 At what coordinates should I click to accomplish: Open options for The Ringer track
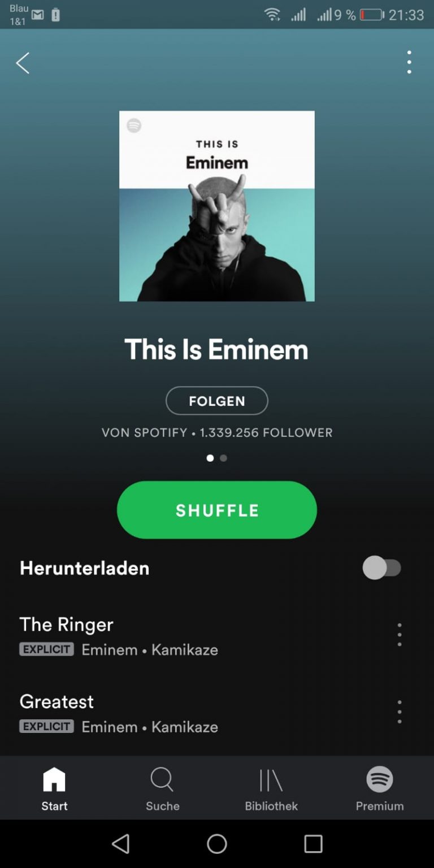[400, 635]
